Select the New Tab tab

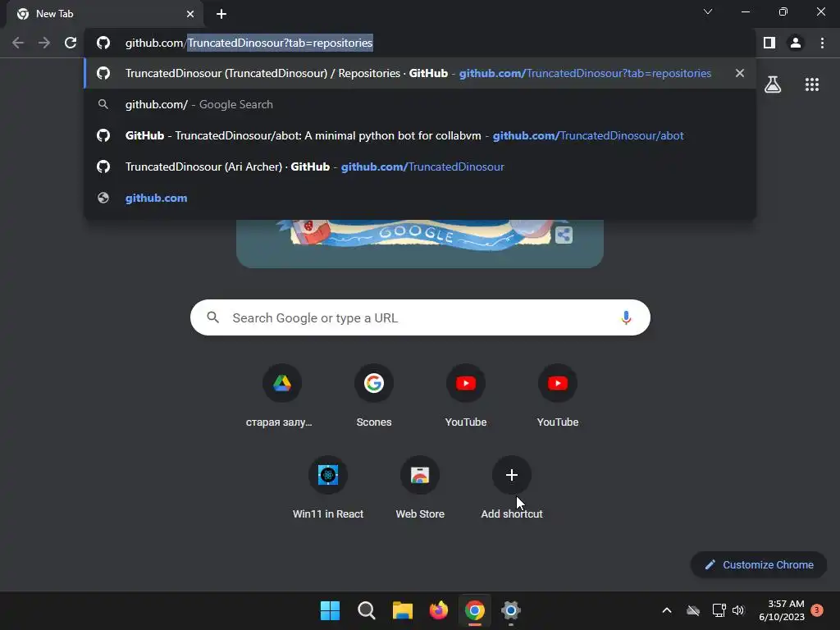[104, 14]
